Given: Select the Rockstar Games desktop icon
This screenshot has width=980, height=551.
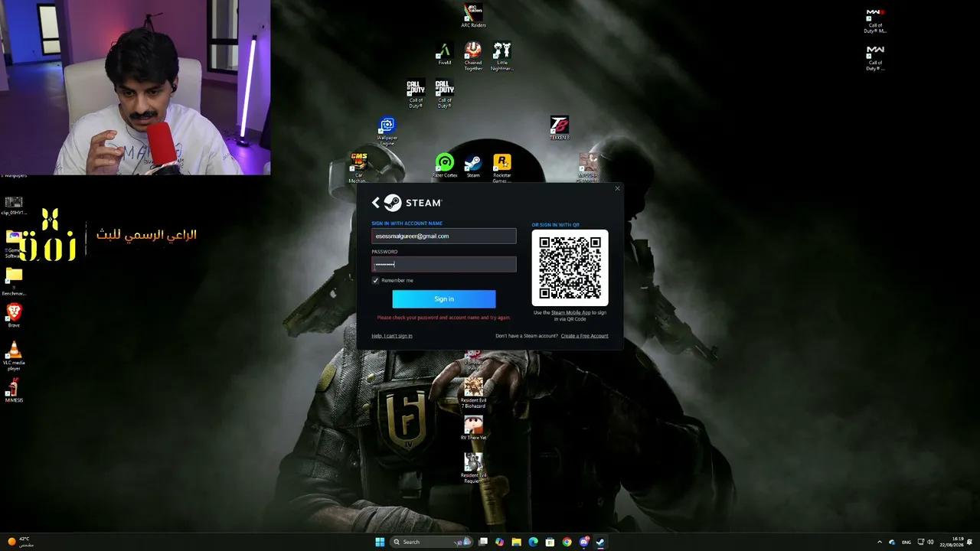Looking at the screenshot, I should (x=502, y=168).
